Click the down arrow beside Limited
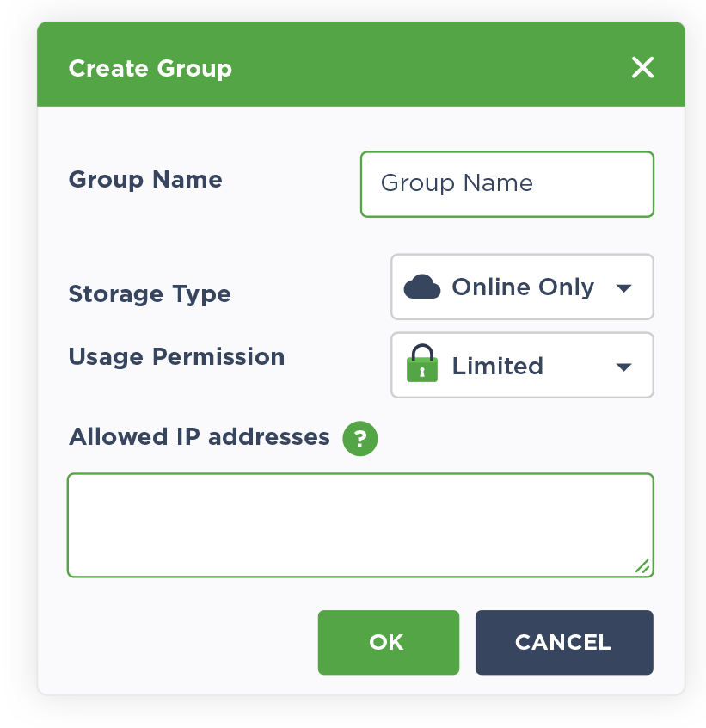 click(623, 365)
